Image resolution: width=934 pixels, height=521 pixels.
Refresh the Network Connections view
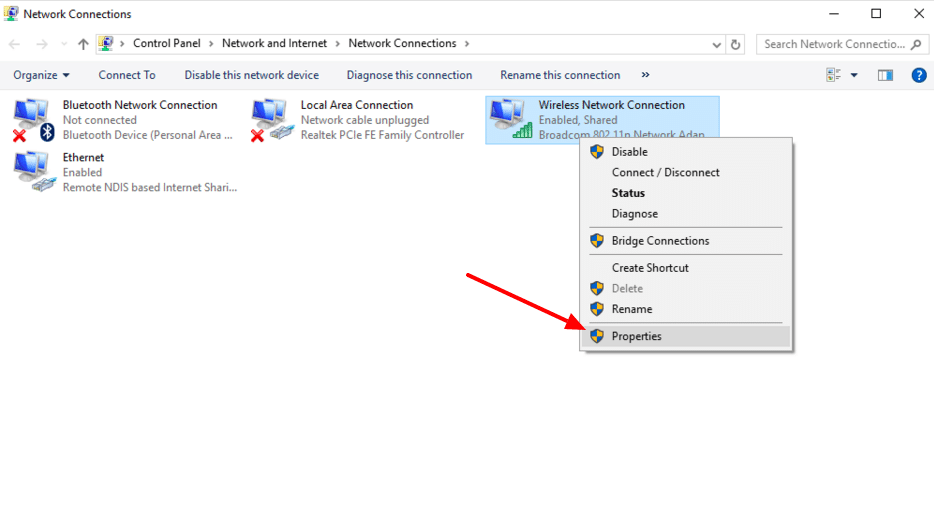pos(736,45)
